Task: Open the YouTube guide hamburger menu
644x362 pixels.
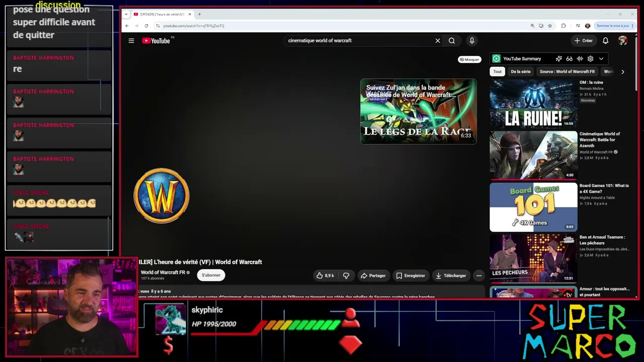Action: [x=131, y=41]
